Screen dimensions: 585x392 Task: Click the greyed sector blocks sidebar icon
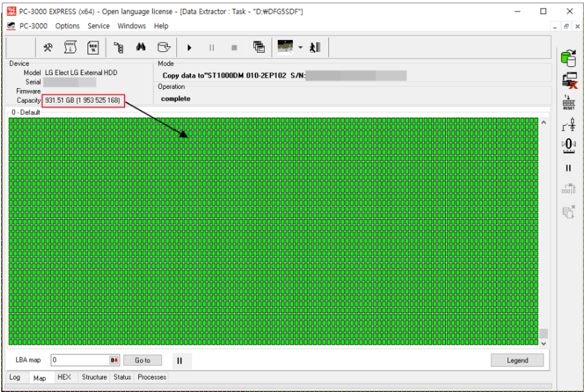(569, 188)
